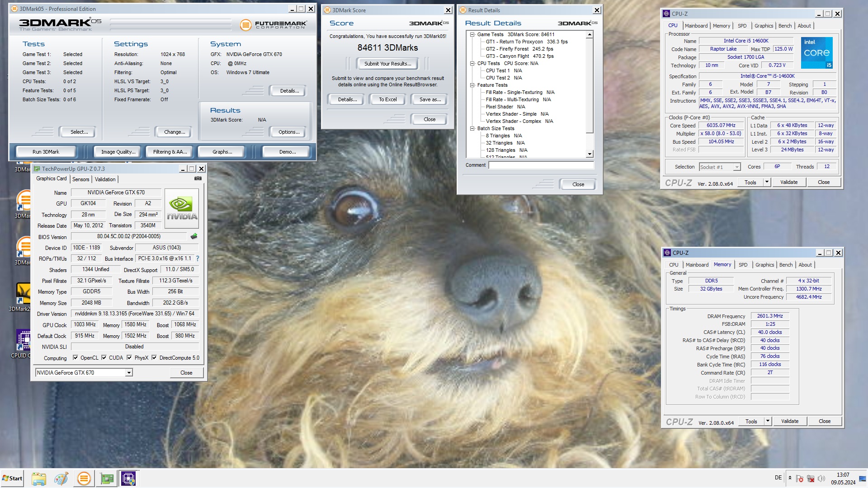Open Windows Explorer from the taskbar

[38, 479]
